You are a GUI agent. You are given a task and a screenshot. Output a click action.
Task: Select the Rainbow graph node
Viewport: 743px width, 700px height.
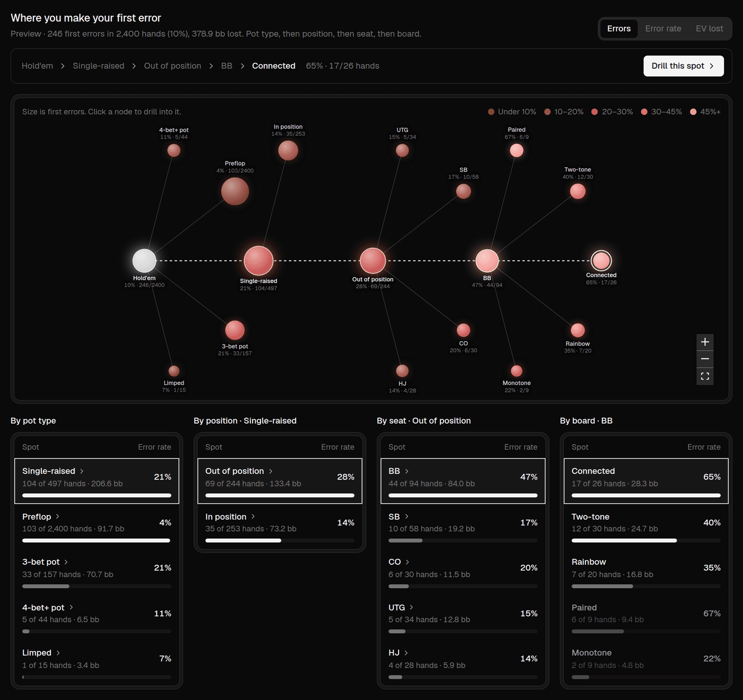pyautogui.click(x=578, y=330)
